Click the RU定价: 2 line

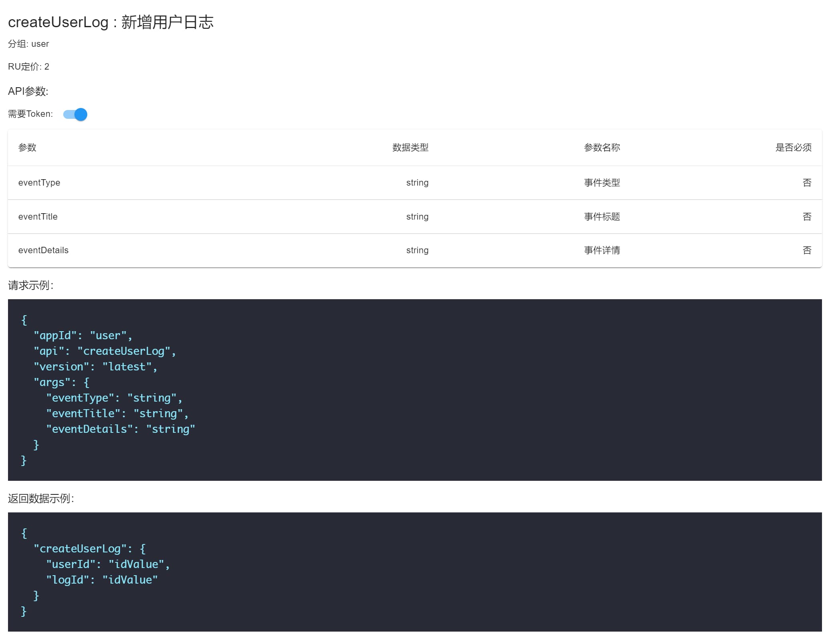[28, 67]
